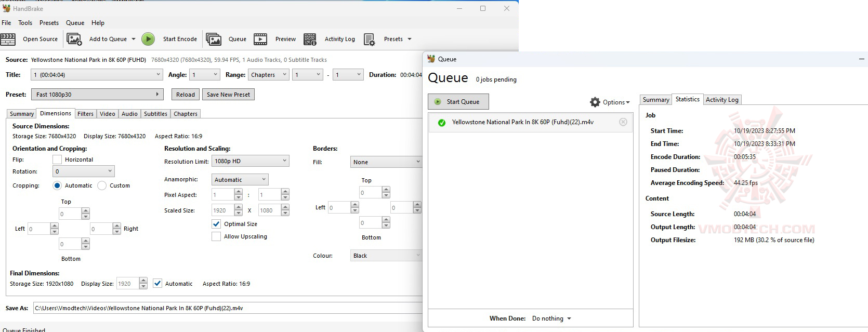Open the Queue window's Summary tab
Viewport: 868px width, 332px height.
pyautogui.click(x=656, y=100)
